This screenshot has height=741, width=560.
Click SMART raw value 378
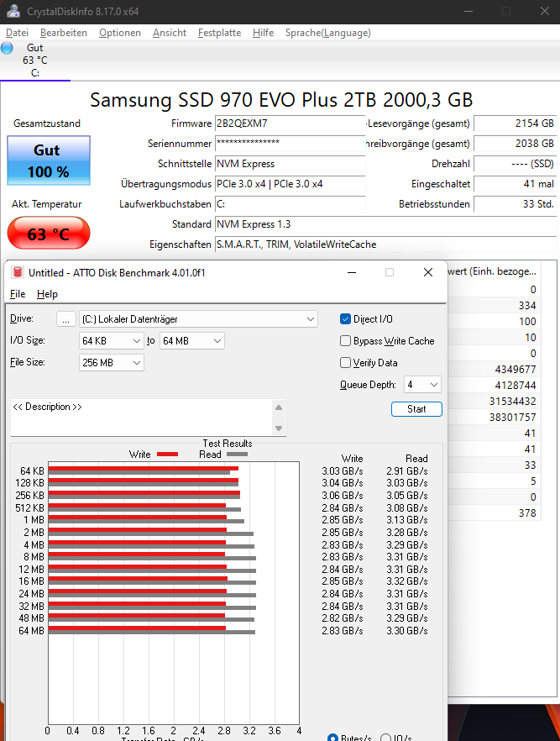tap(527, 513)
